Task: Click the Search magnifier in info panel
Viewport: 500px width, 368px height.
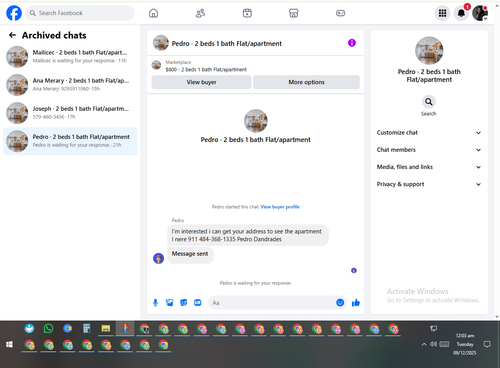Action: coord(429,102)
